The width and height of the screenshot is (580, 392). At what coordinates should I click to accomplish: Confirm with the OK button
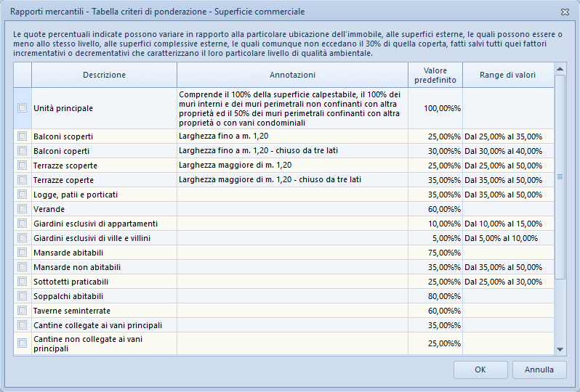coord(480,369)
